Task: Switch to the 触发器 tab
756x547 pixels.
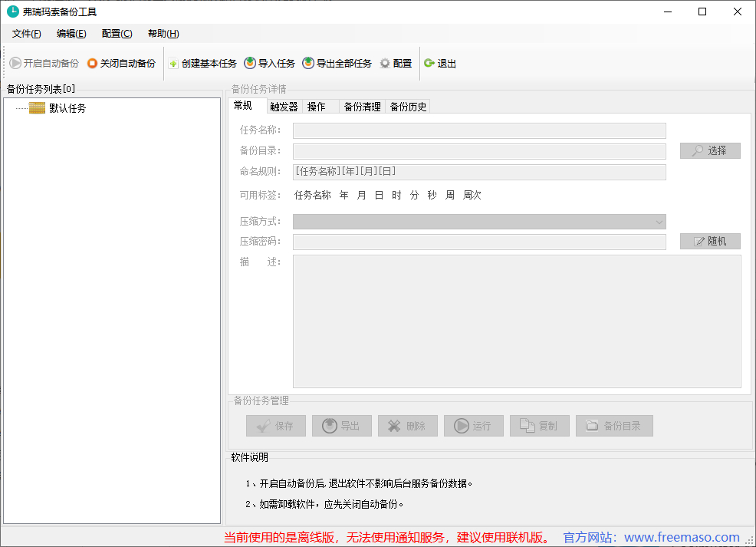Action: pyautogui.click(x=284, y=107)
